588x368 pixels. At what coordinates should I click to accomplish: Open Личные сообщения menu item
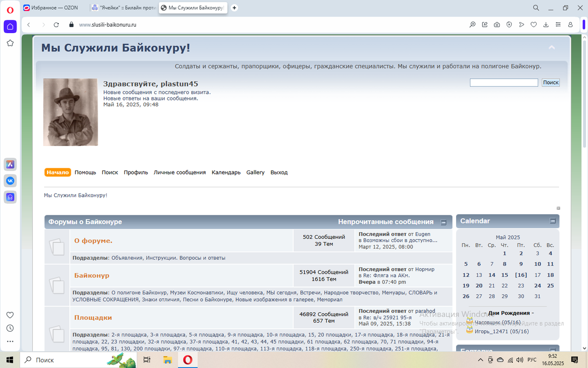pyautogui.click(x=180, y=172)
